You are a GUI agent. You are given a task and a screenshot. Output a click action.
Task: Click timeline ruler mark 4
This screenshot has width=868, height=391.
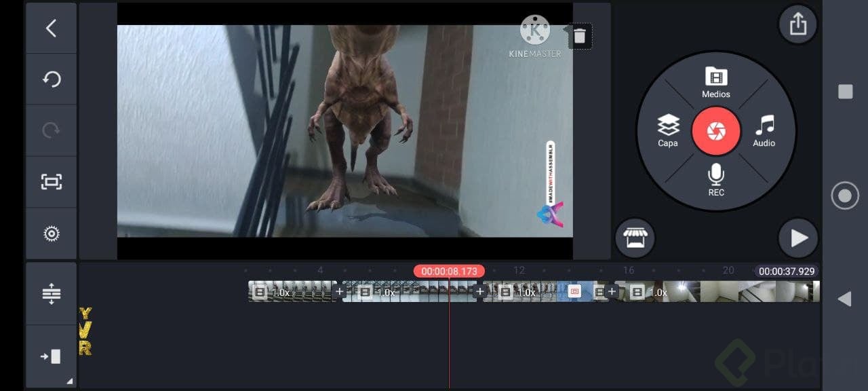320,270
